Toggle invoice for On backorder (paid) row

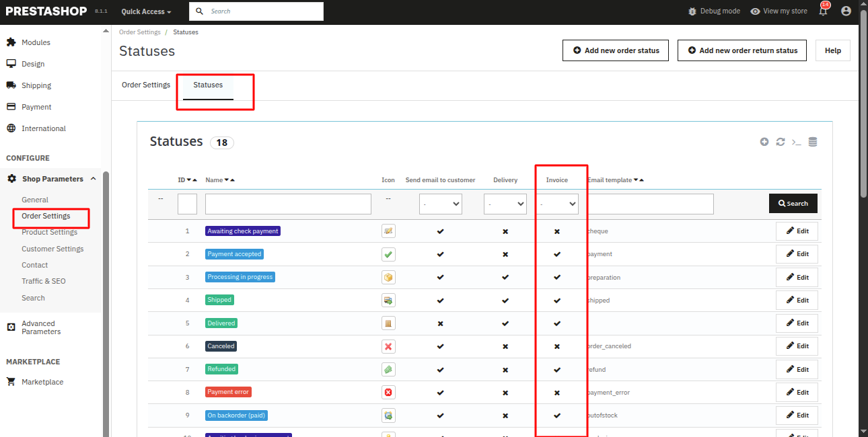(557, 415)
